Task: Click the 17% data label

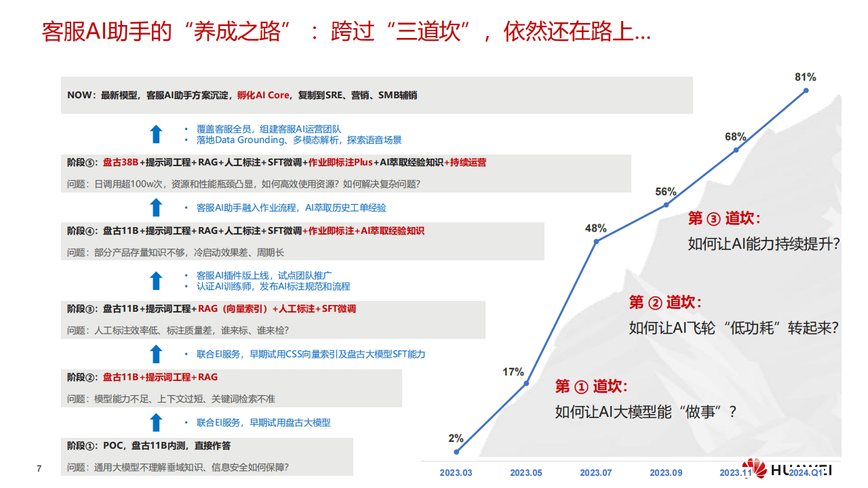Action: (513, 371)
